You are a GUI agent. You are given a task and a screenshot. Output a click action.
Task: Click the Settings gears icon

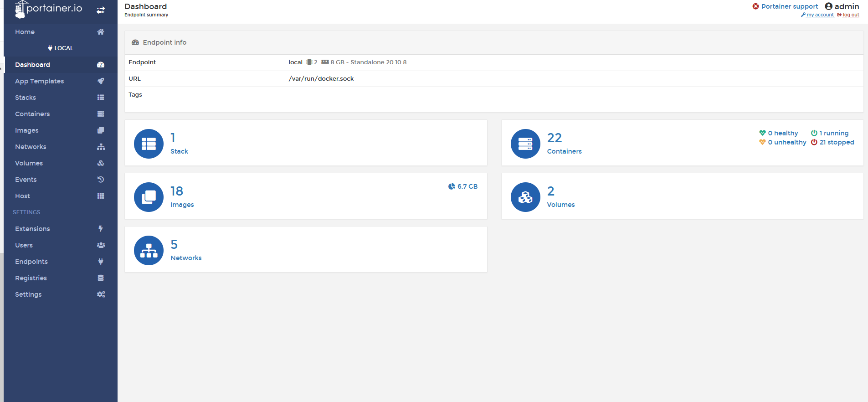coord(101,294)
